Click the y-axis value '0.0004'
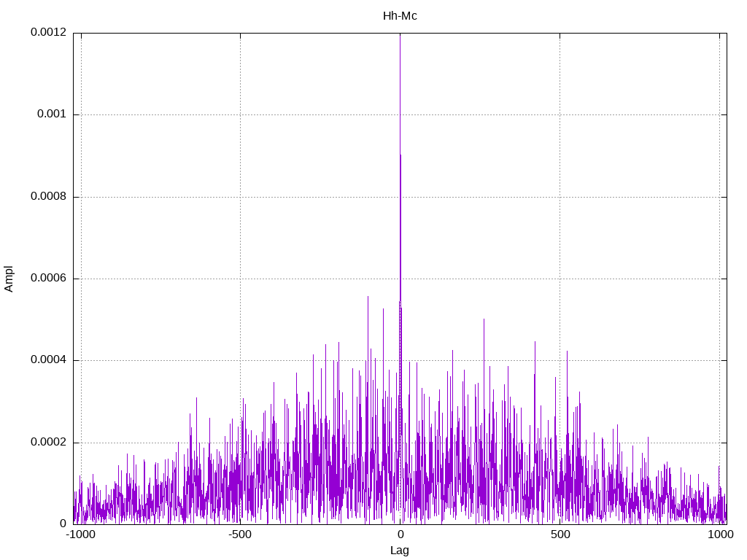 [x=49, y=360]
